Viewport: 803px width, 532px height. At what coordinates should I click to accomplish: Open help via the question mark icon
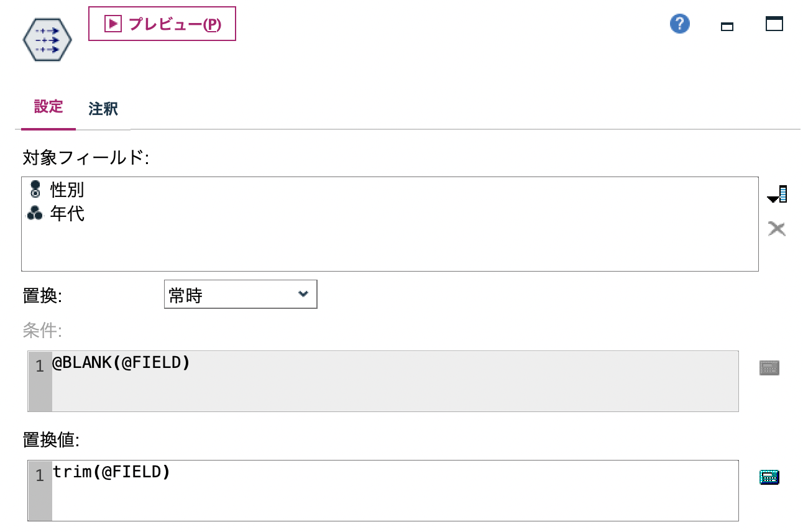click(x=679, y=23)
